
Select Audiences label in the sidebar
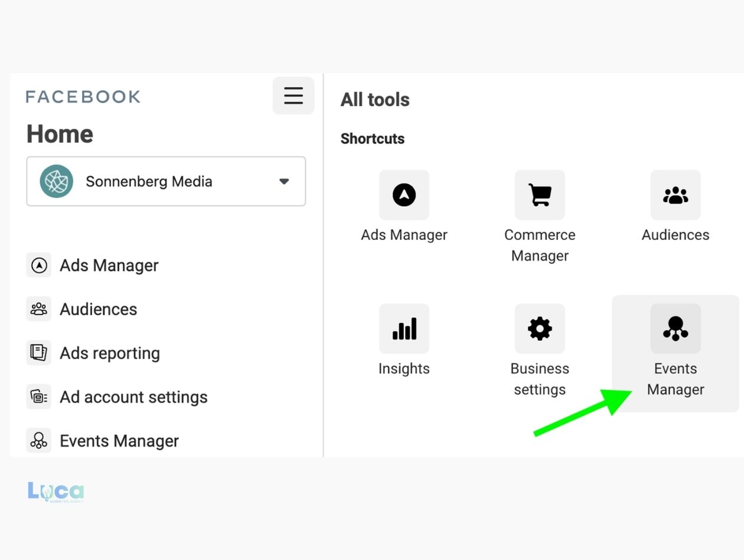(99, 309)
